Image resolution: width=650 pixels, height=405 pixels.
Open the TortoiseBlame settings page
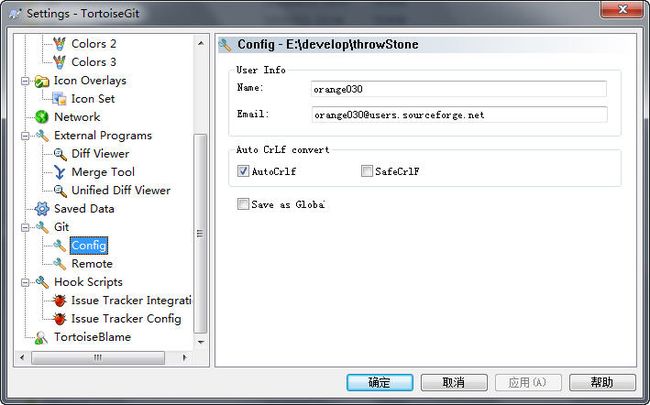tap(92, 337)
